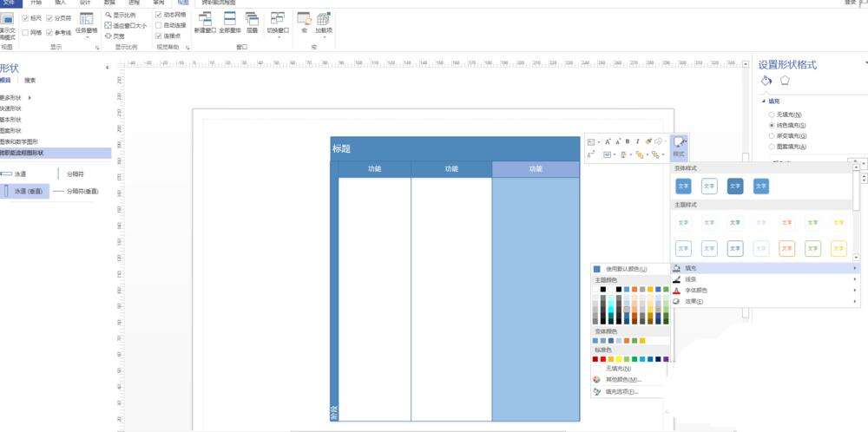Screen dimensions: 868x432
Task: Pick the dark red standard color swatch
Action: coord(595,359)
